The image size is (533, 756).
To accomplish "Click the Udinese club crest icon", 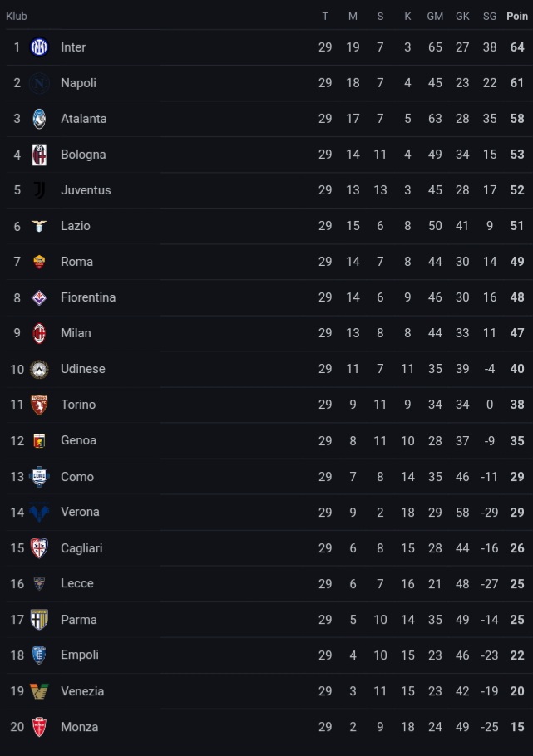I will pos(39,369).
